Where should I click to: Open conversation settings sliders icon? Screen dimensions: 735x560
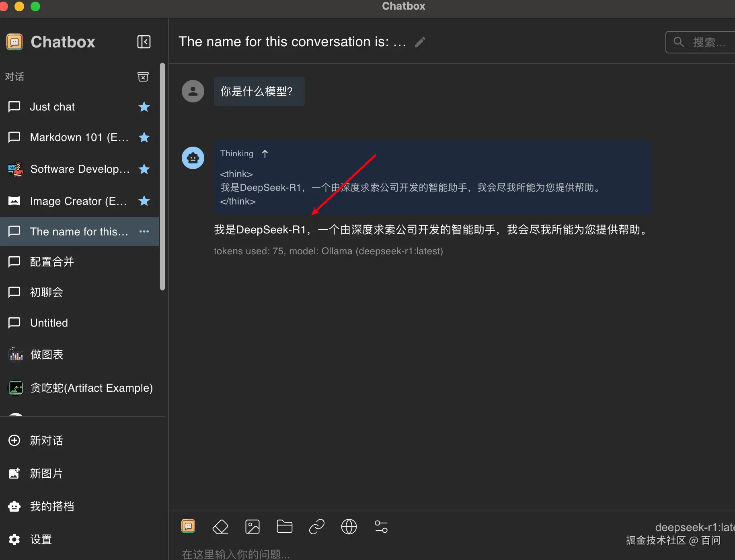[381, 526]
